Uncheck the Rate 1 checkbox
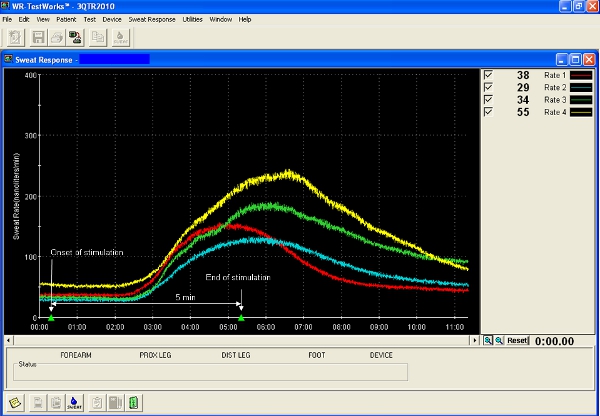The height and width of the screenshot is (416, 600). click(488, 75)
